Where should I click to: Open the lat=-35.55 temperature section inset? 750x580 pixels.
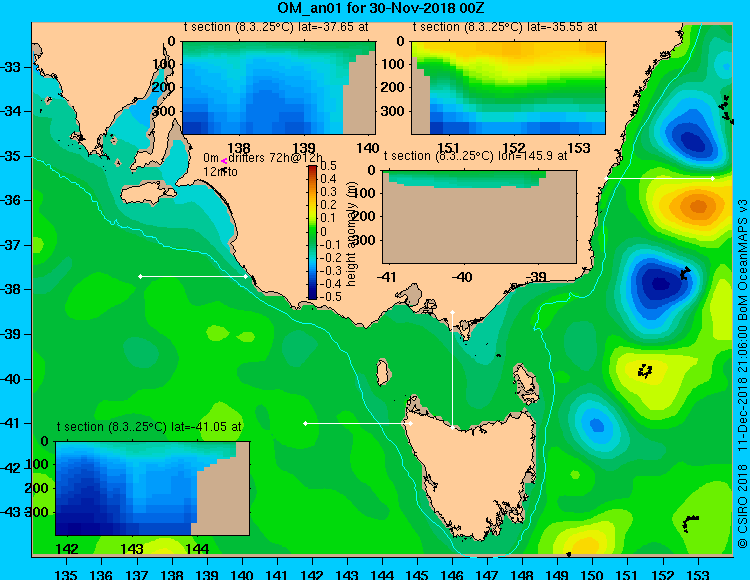point(508,88)
